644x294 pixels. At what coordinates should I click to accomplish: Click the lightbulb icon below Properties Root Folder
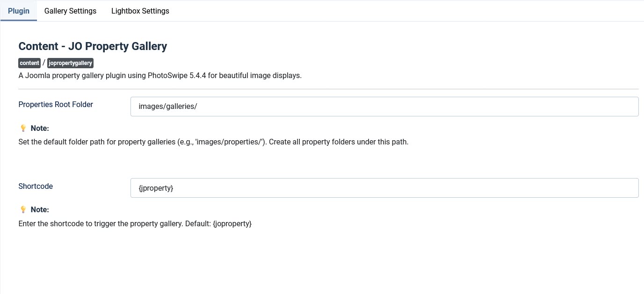[x=23, y=128]
